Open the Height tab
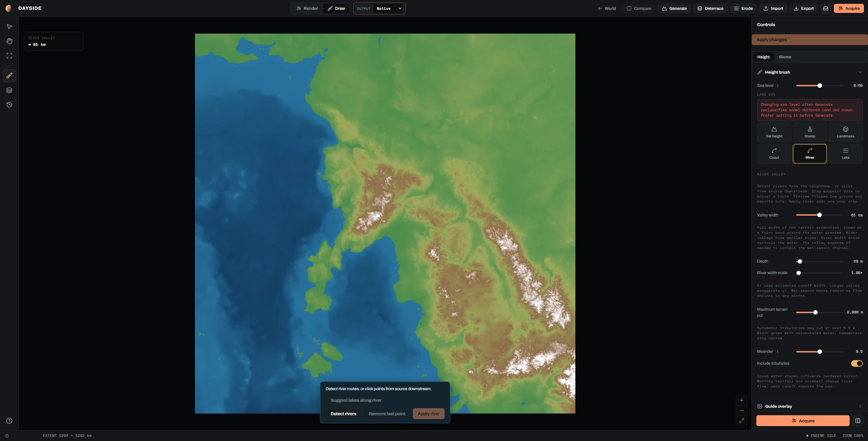 pyautogui.click(x=763, y=57)
